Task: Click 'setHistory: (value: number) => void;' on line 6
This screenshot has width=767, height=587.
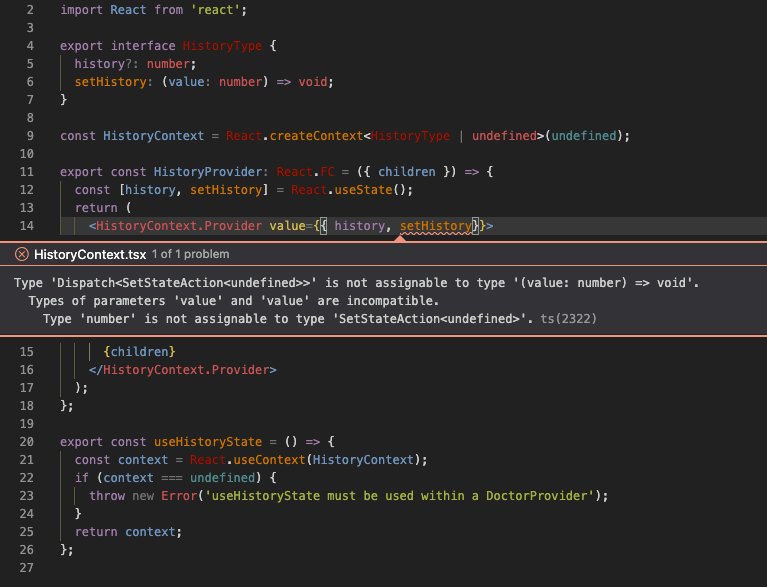Action: [x=204, y=82]
